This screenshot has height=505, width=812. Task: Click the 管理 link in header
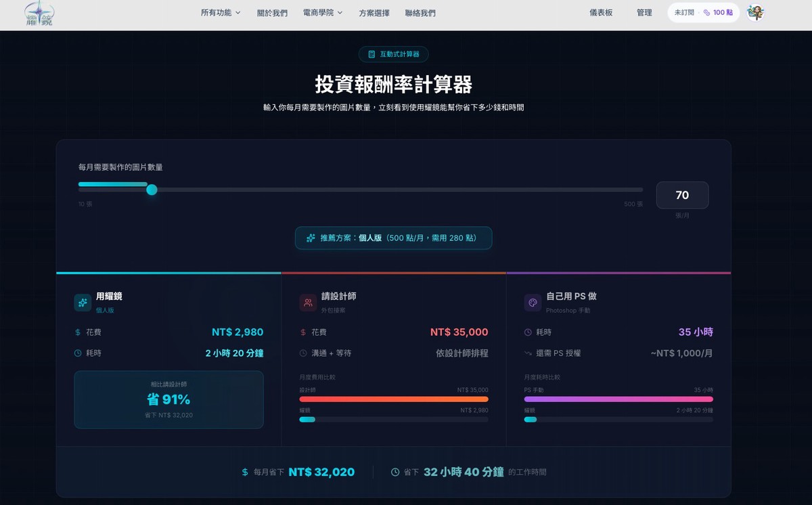pos(644,13)
